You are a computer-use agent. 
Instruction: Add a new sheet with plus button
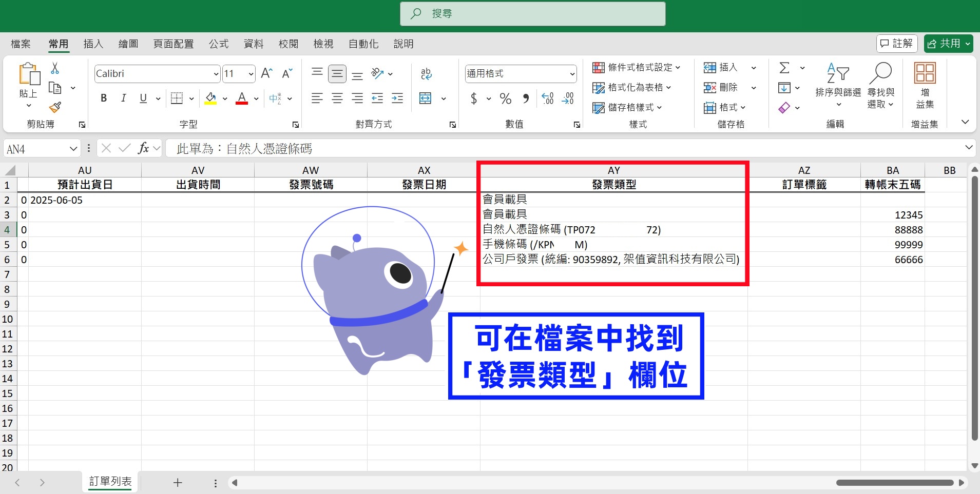pyautogui.click(x=178, y=483)
